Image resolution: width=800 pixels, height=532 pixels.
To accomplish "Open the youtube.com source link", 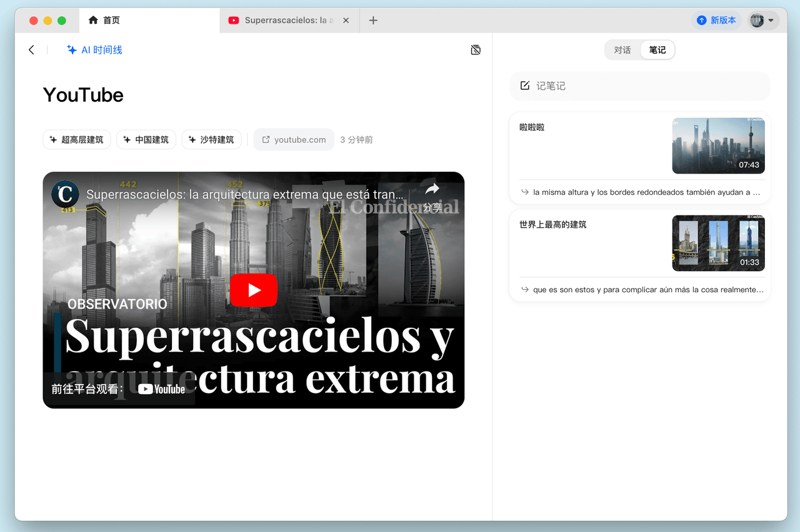I will click(x=294, y=140).
